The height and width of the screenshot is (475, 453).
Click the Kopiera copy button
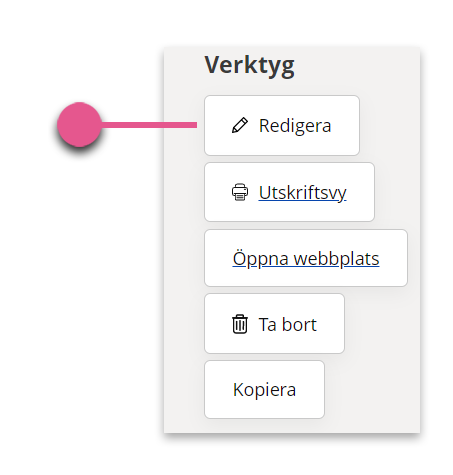coord(264,389)
